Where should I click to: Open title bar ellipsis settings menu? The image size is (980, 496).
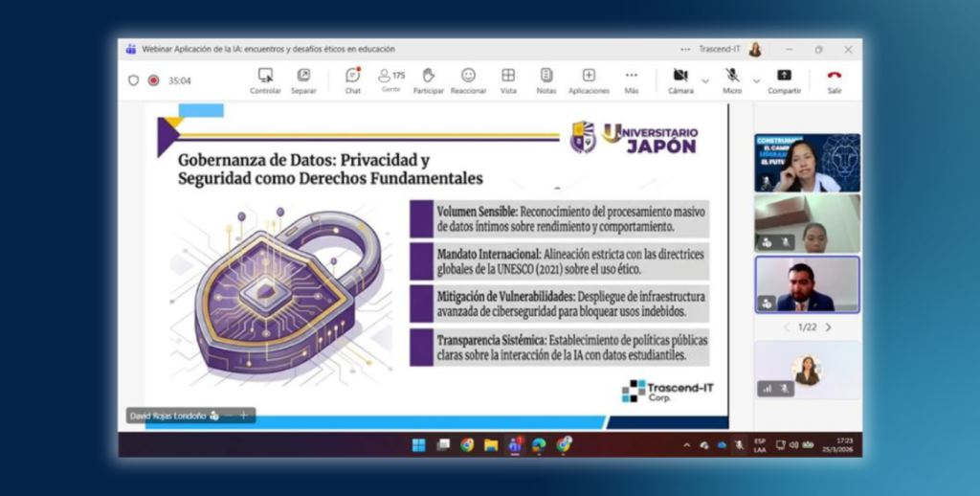point(685,49)
